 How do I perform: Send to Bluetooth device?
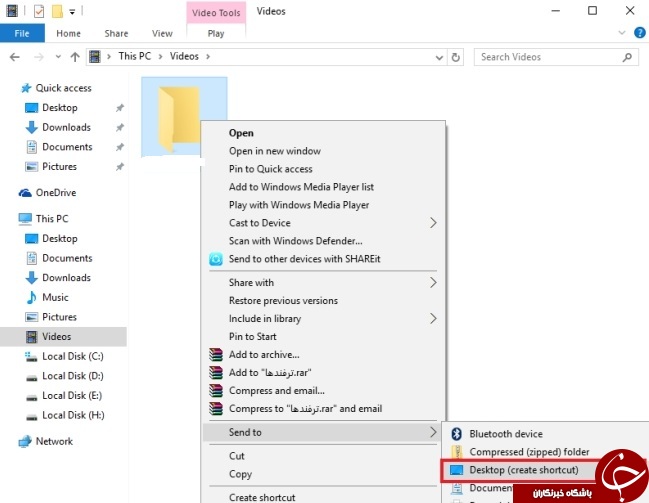click(506, 434)
